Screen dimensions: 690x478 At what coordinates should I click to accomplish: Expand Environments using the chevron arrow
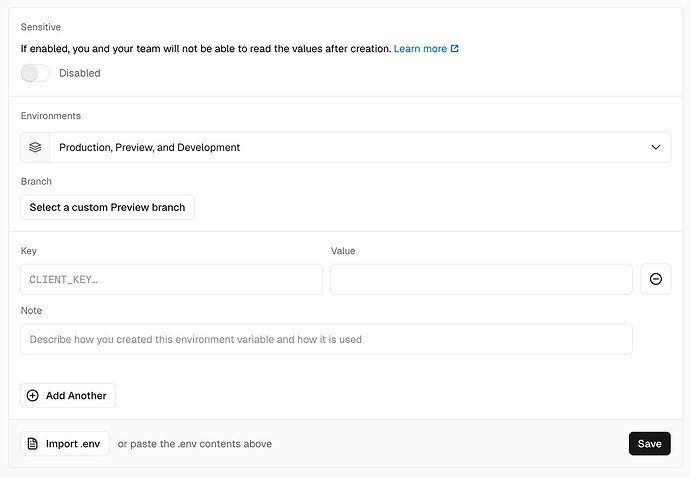click(x=656, y=147)
